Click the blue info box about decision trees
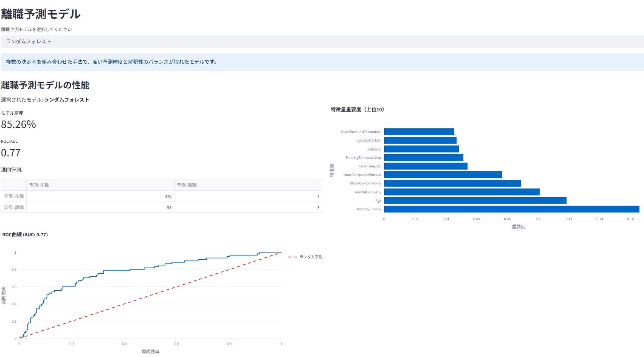This screenshot has height=357, width=644. (x=322, y=62)
